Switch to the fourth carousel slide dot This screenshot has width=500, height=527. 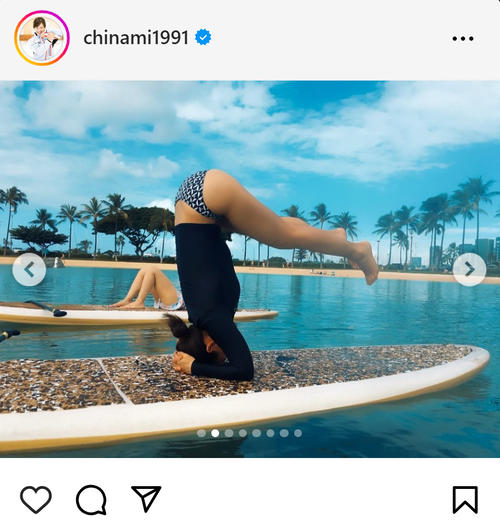point(243,433)
